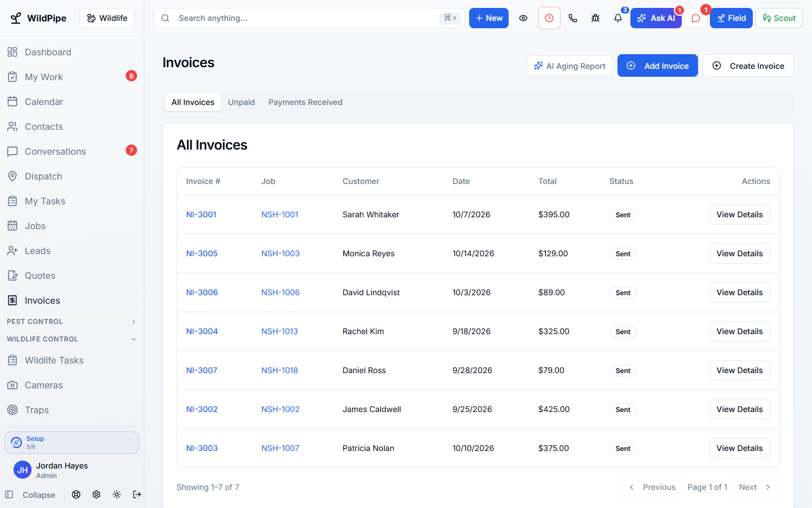Click the settings gear in sidebar footer
Image resolution: width=812 pixels, height=508 pixels.
pos(96,494)
